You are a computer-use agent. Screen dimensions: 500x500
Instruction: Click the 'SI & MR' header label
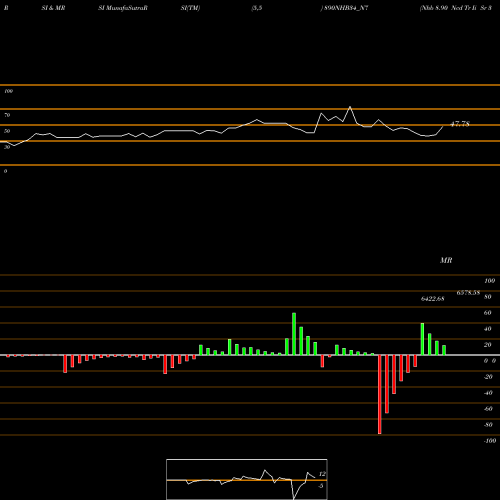(x=53, y=8)
